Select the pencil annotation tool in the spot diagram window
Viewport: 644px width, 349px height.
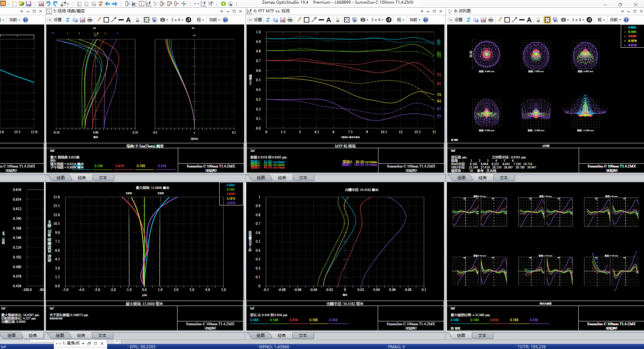click(x=500, y=20)
